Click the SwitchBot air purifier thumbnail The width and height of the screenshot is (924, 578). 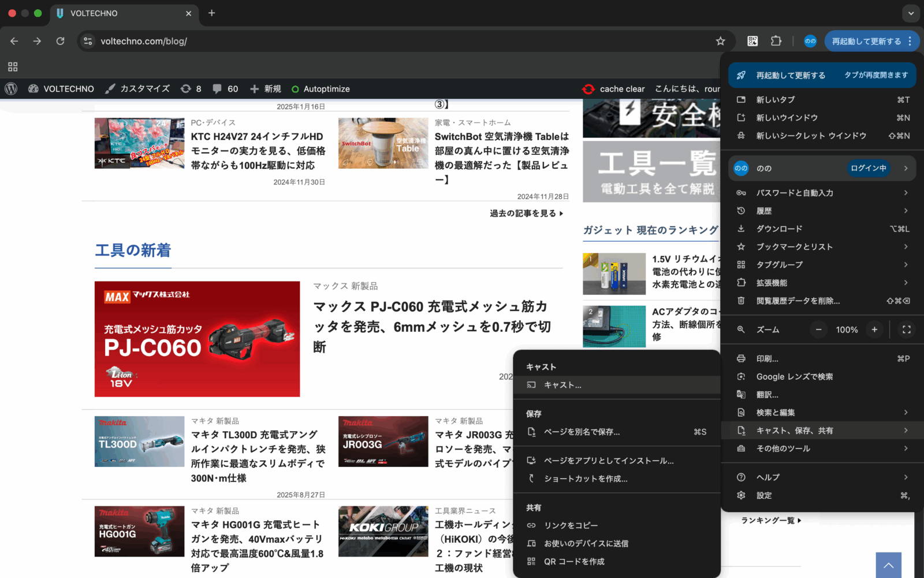click(383, 143)
